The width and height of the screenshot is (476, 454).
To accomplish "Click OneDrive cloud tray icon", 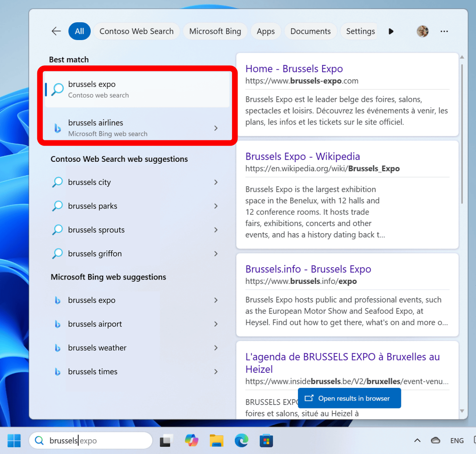I will point(436,441).
